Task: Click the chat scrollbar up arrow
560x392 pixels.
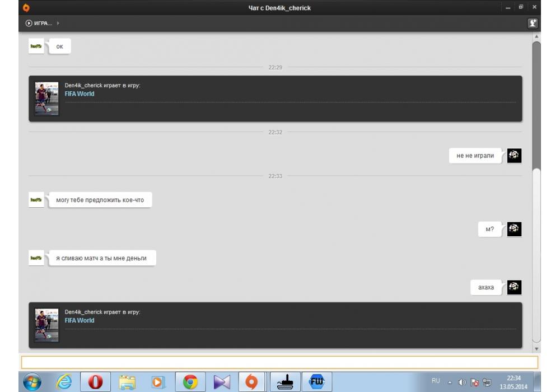Action: [x=536, y=37]
